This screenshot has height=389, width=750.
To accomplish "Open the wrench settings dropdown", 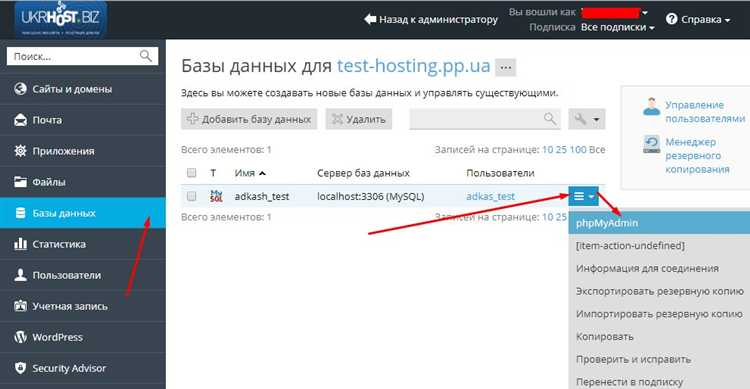I will coord(586,119).
